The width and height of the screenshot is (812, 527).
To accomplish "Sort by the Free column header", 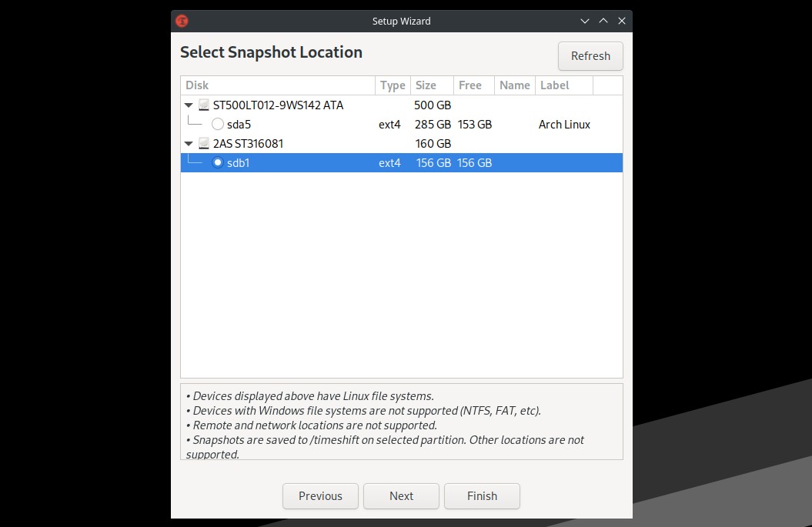I will point(474,85).
